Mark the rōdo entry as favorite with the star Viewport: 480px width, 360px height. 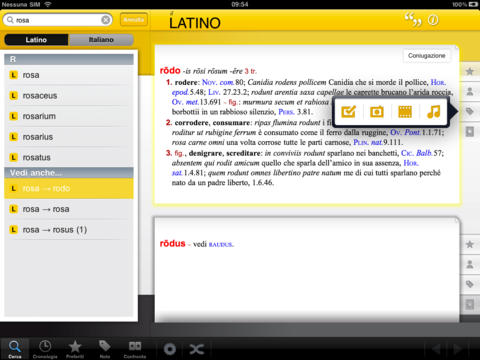click(x=470, y=71)
